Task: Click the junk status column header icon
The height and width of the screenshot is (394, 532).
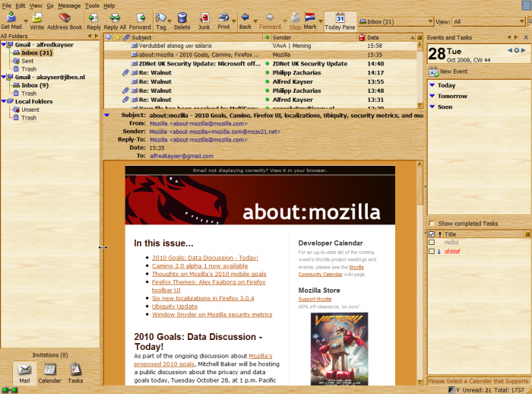Action: [x=362, y=37]
